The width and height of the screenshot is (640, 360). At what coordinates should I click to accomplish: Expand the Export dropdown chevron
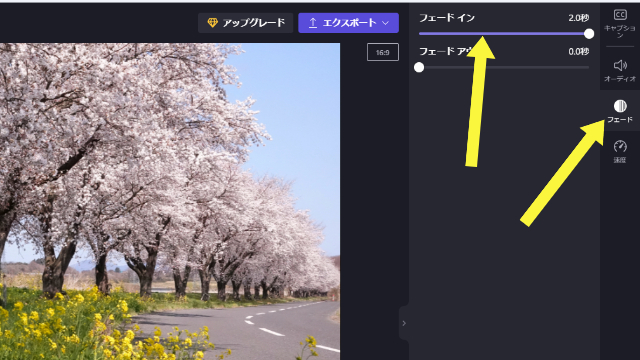(385, 23)
